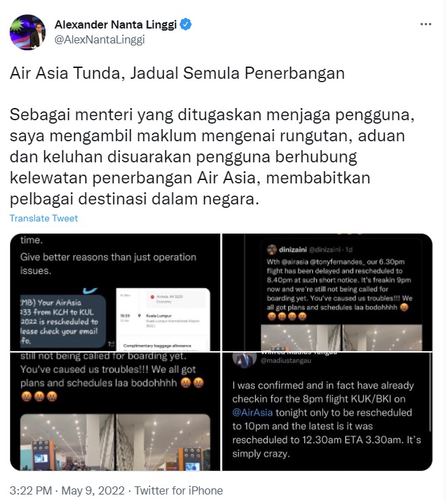
Task: Click the angry emoji row in bottom-left image
Action: (x=39, y=397)
